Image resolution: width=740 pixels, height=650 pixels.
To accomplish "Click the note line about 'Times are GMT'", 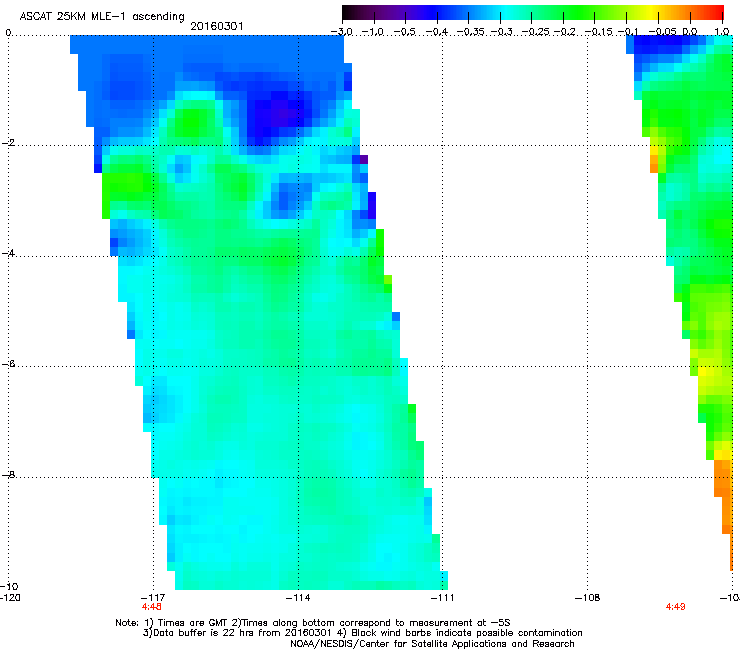I will (313, 623).
